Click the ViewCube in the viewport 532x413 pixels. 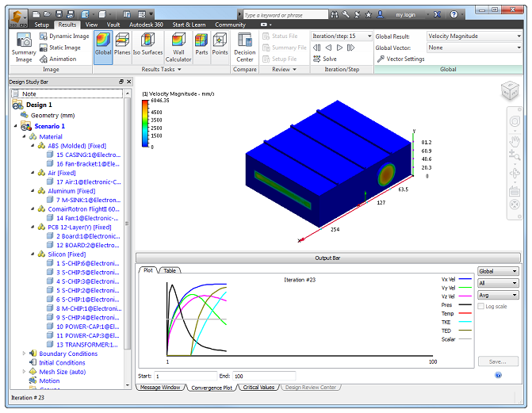coord(510,90)
